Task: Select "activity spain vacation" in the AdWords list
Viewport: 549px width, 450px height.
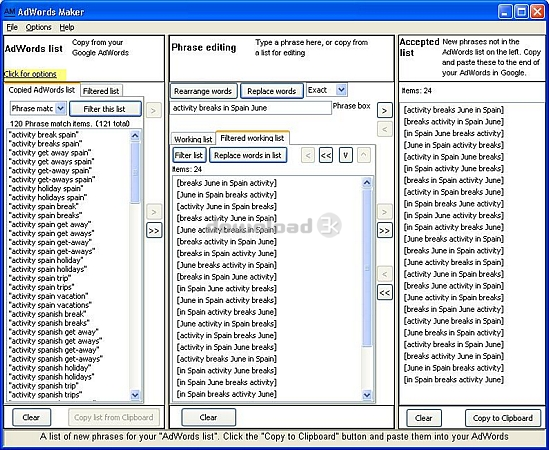Action: click(48, 297)
